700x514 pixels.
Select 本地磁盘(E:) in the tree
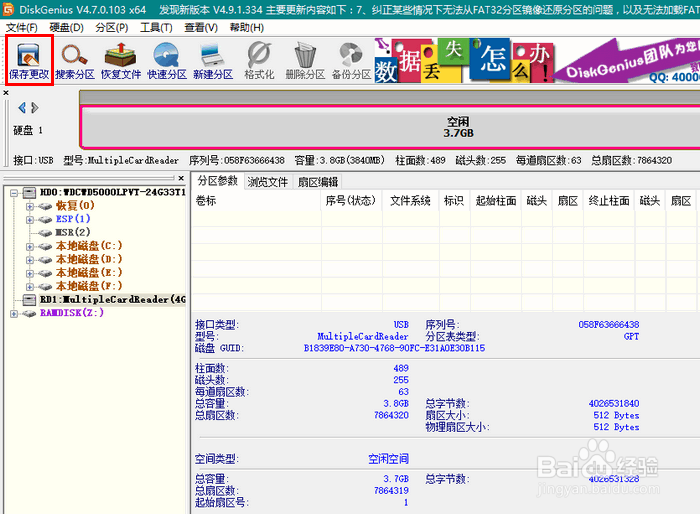tap(88, 272)
